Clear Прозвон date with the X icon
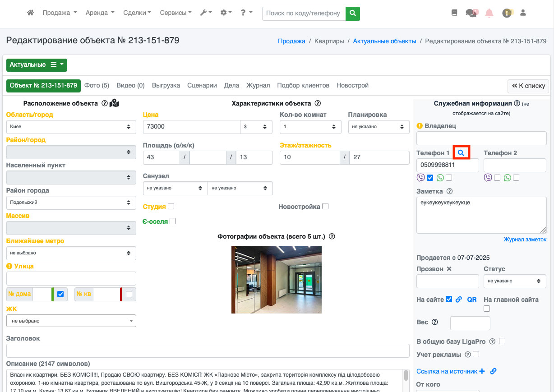Image resolution: width=554 pixels, height=392 pixels. pos(449,269)
